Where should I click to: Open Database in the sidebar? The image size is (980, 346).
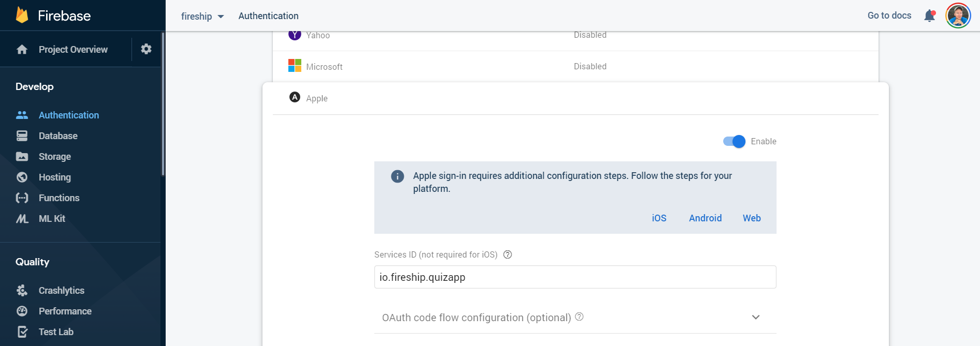tap(58, 136)
